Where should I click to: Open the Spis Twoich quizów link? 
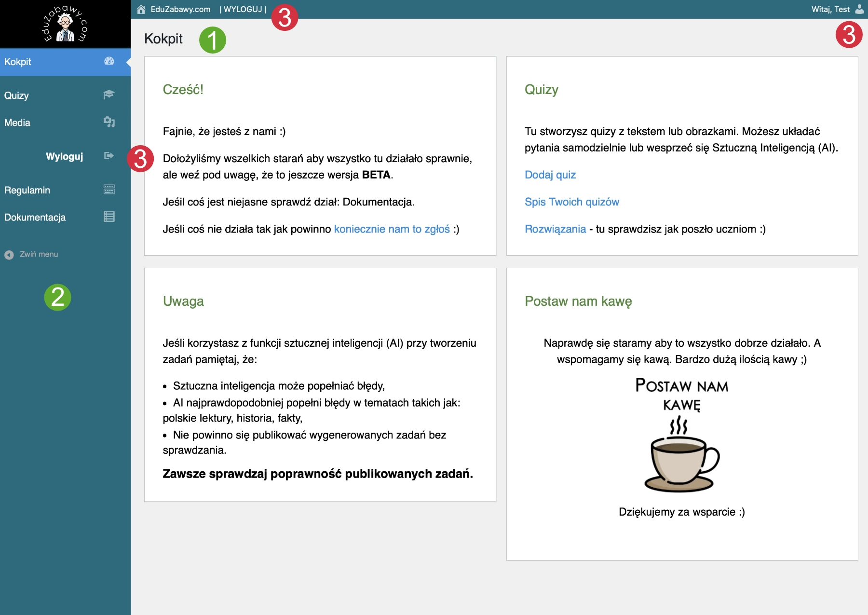coord(571,202)
